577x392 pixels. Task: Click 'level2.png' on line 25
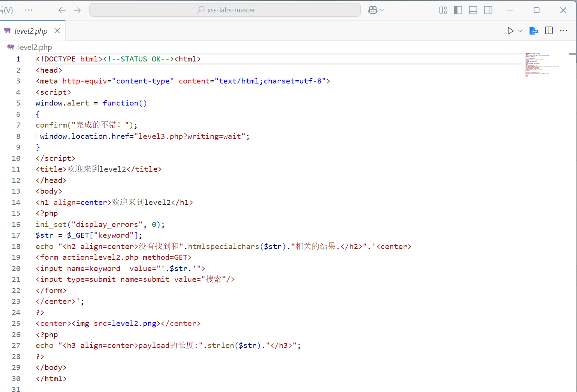(134, 324)
